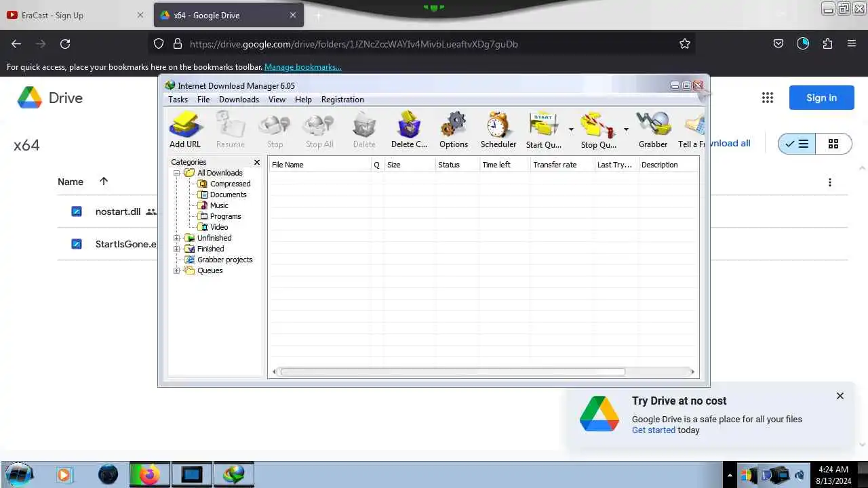Image resolution: width=868 pixels, height=488 pixels.
Task: Open IDM Options gear icon
Action: pyautogui.click(x=454, y=129)
